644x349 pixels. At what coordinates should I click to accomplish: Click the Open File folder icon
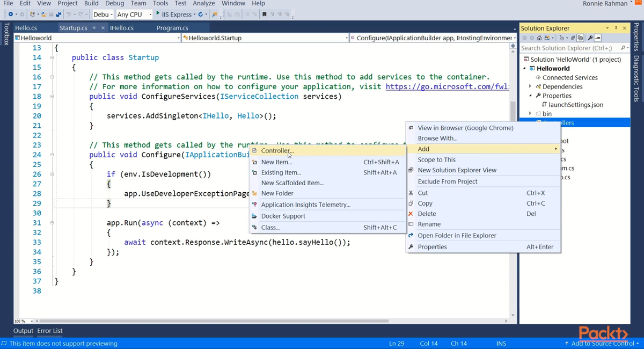43,14
